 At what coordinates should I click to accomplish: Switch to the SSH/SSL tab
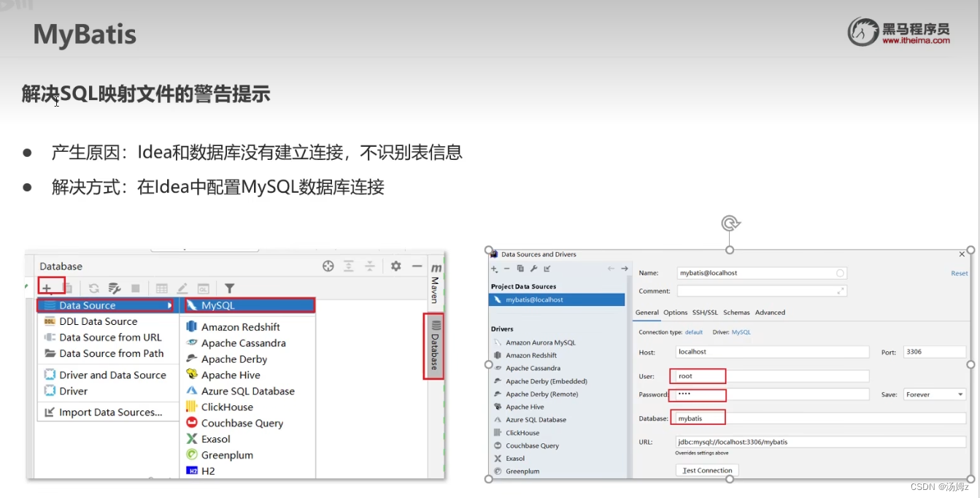click(x=705, y=313)
